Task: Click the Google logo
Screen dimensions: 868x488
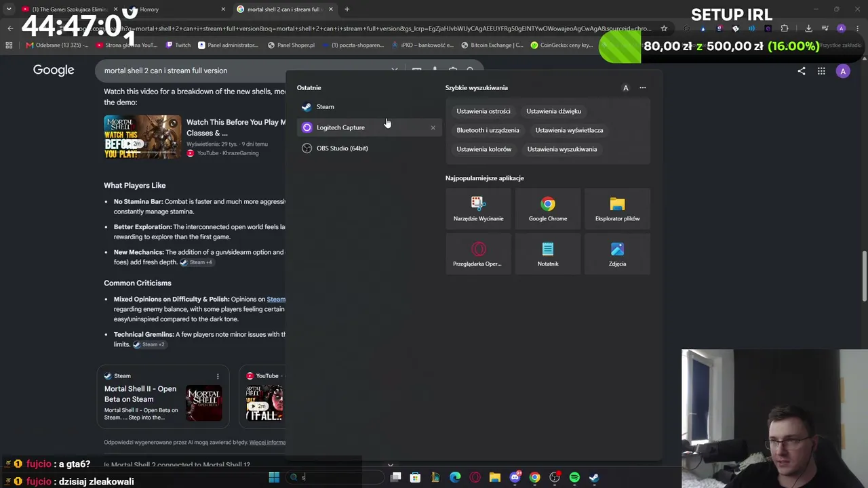Action: [54, 70]
